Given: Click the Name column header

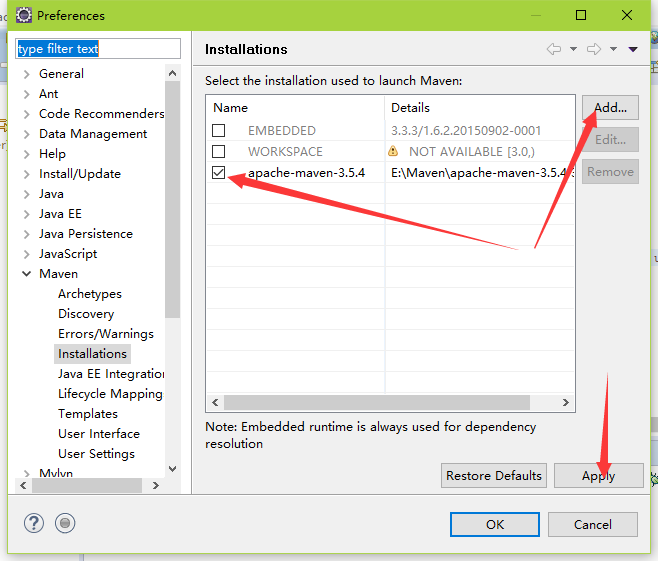Looking at the screenshot, I should click(x=295, y=108).
